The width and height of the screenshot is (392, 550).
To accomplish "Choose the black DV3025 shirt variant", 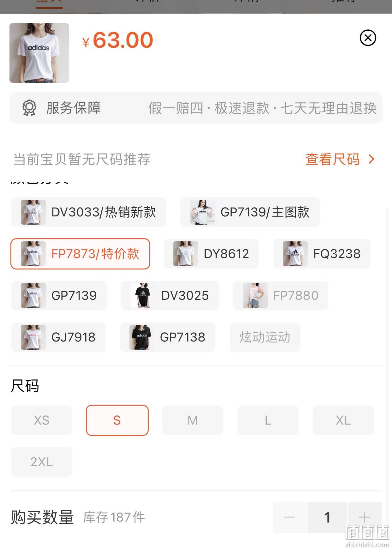I will coord(170,295).
